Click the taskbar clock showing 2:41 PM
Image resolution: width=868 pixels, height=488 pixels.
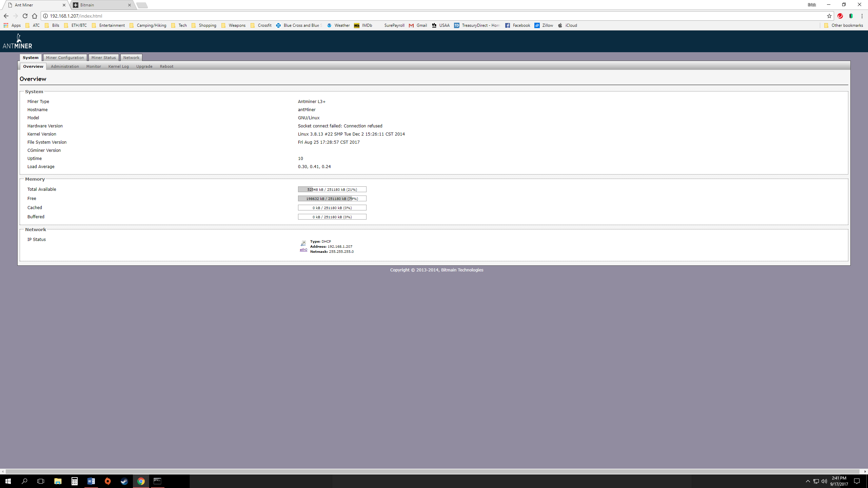tap(839, 481)
